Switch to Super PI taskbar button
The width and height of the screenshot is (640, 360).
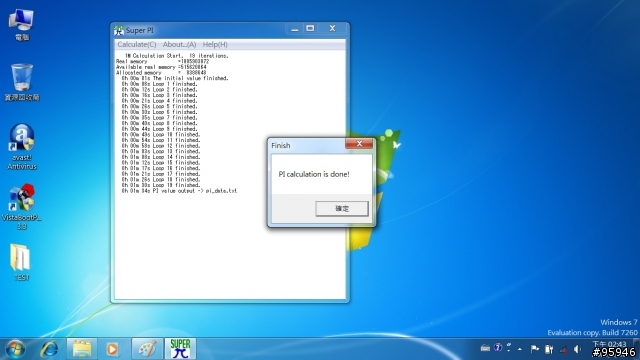[x=180, y=349]
